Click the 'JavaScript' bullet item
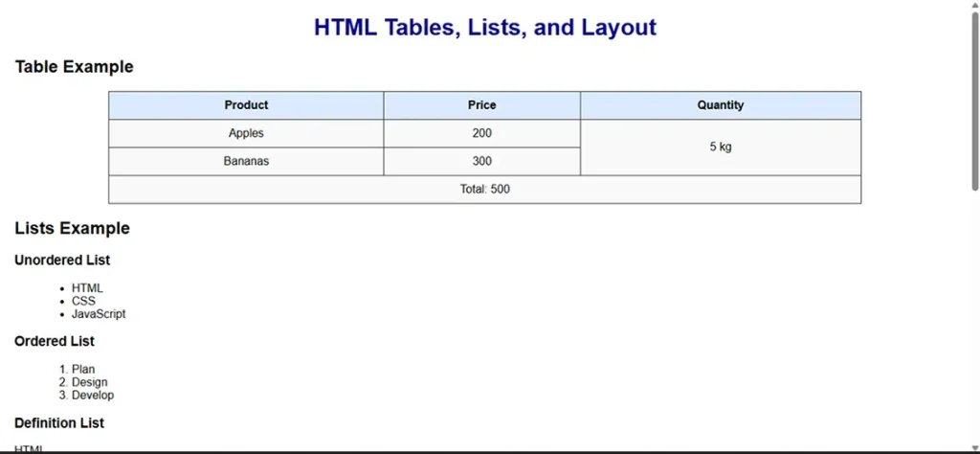The height and width of the screenshot is (454, 980). (99, 314)
